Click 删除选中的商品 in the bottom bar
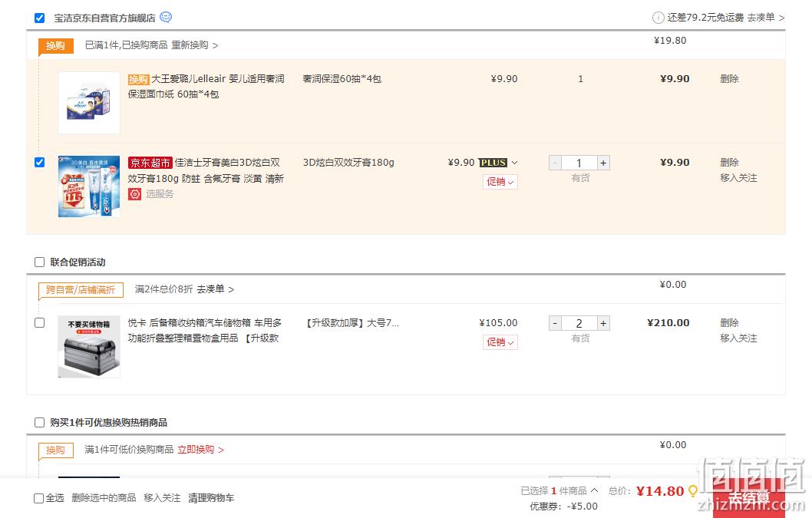 (x=104, y=498)
